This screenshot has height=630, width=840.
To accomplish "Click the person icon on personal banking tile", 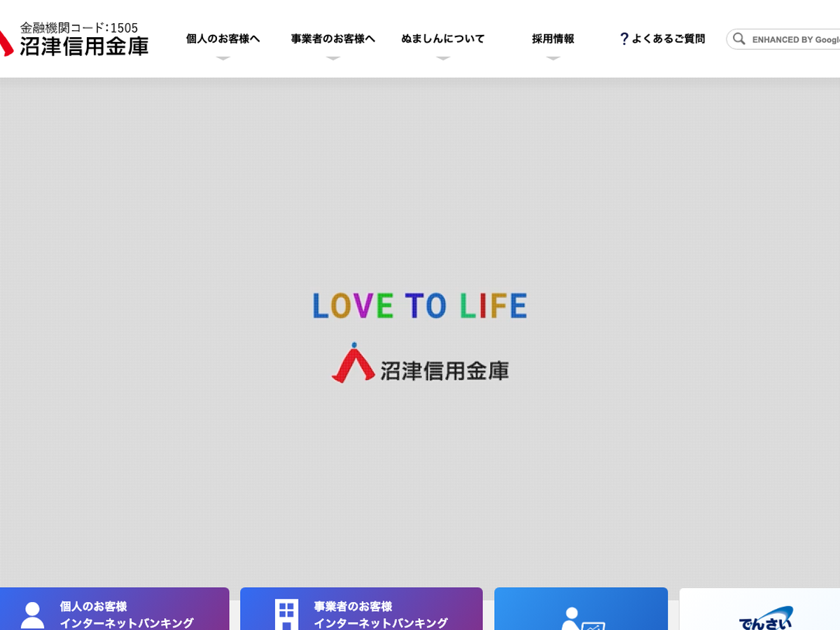I will tap(32, 615).
